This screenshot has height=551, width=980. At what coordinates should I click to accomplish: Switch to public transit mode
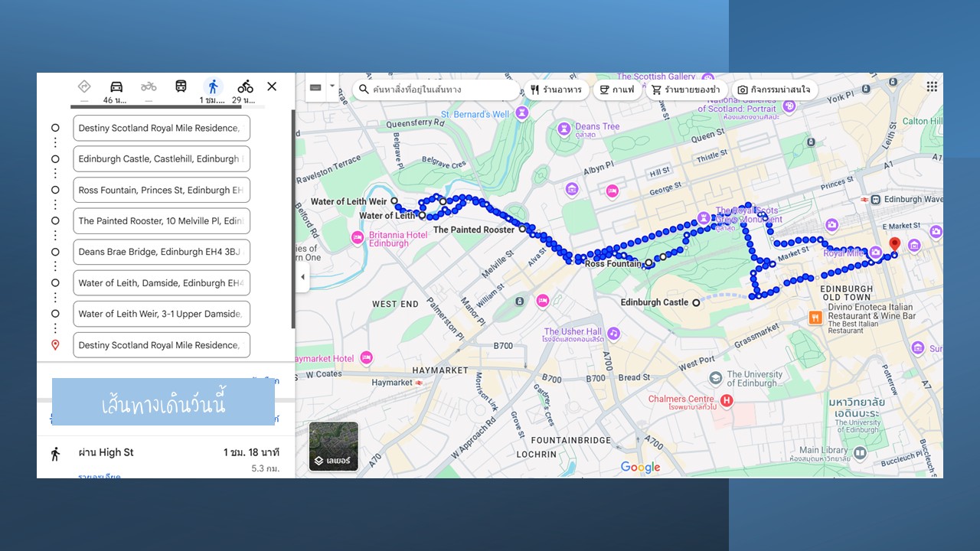(x=181, y=86)
